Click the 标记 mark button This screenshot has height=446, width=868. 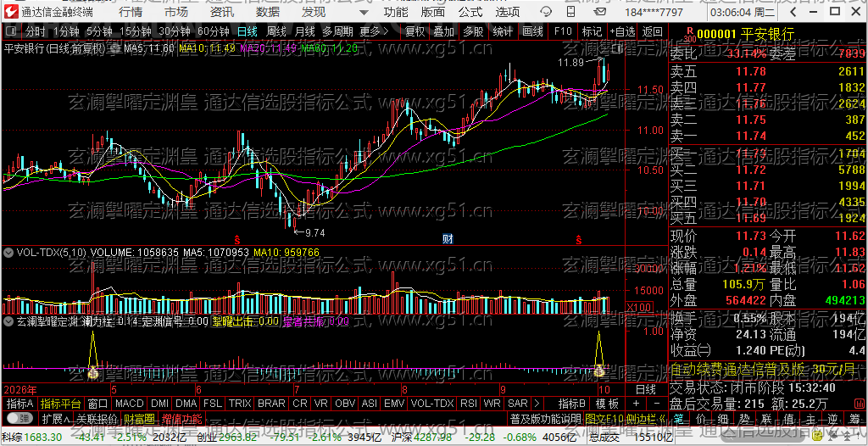592,32
